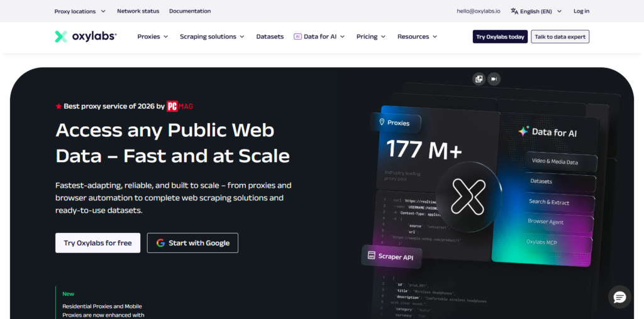Click the AI badge icon beside Data for AI
Image resolution: width=644 pixels, height=319 pixels.
click(x=297, y=36)
